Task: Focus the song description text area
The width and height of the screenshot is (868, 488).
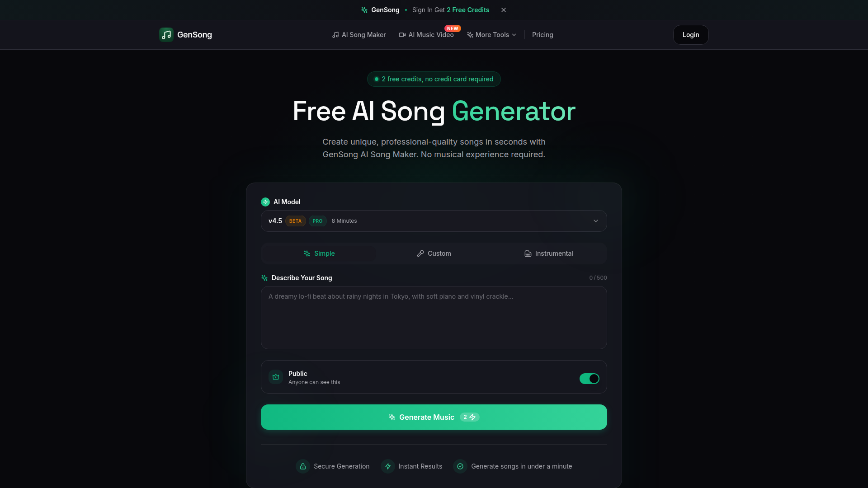Action: tap(434, 318)
